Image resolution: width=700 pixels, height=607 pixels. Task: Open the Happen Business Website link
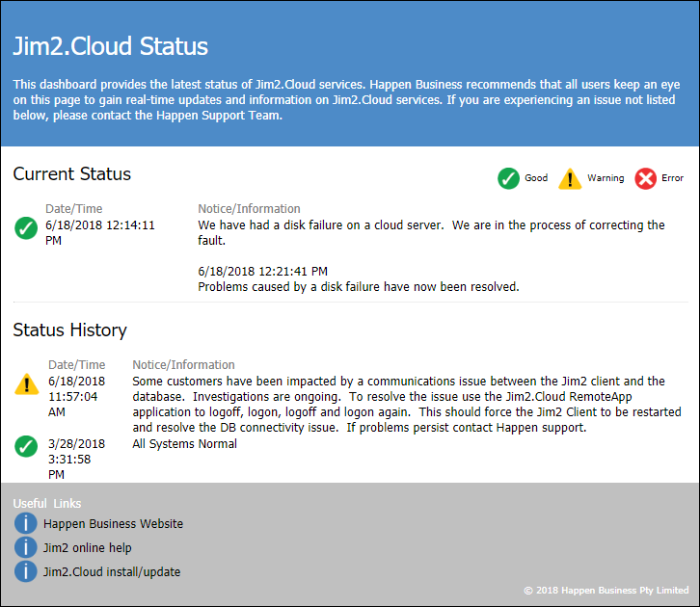pos(113,523)
